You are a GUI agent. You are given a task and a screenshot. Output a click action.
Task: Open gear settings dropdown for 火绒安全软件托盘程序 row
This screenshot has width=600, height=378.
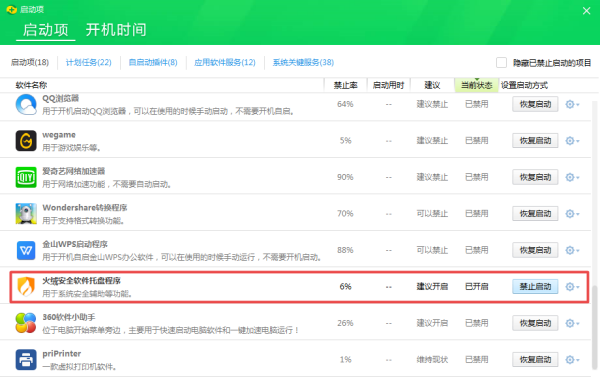click(572, 287)
